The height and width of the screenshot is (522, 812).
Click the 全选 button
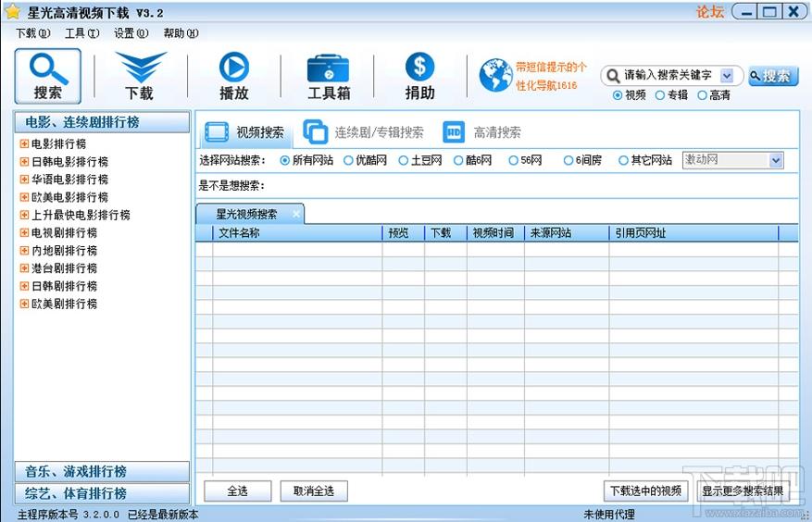[x=238, y=491]
